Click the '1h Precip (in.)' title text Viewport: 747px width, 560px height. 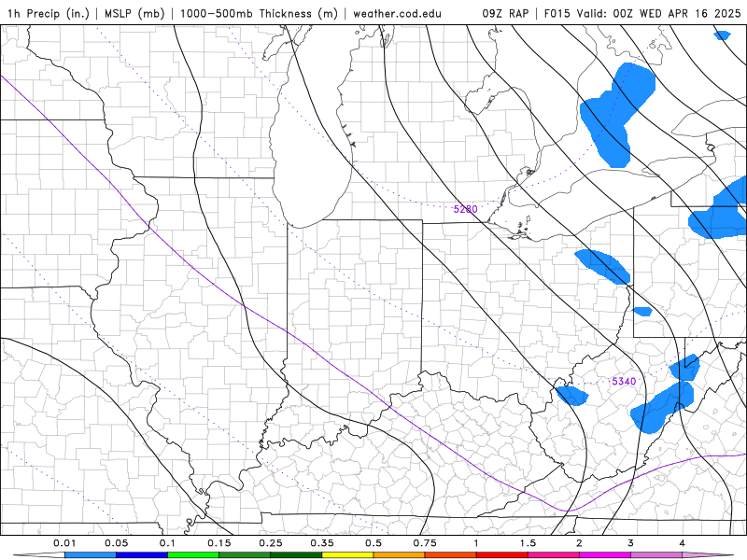(49, 13)
